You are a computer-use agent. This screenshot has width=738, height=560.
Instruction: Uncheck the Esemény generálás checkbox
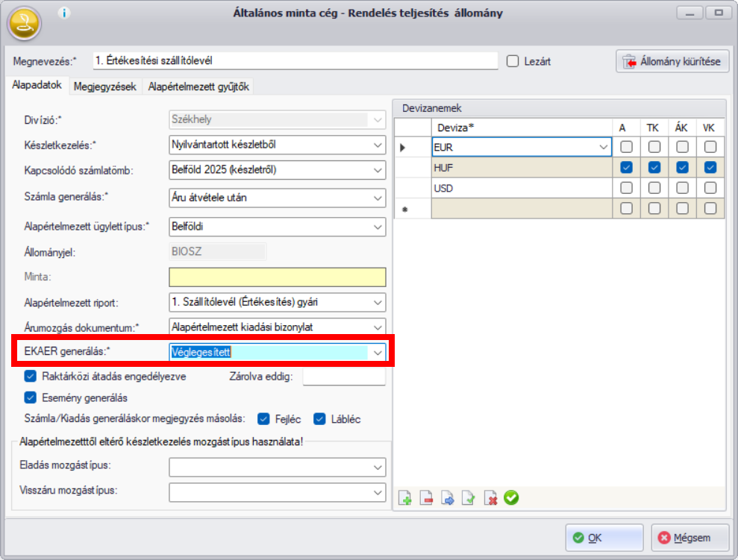coord(31,397)
